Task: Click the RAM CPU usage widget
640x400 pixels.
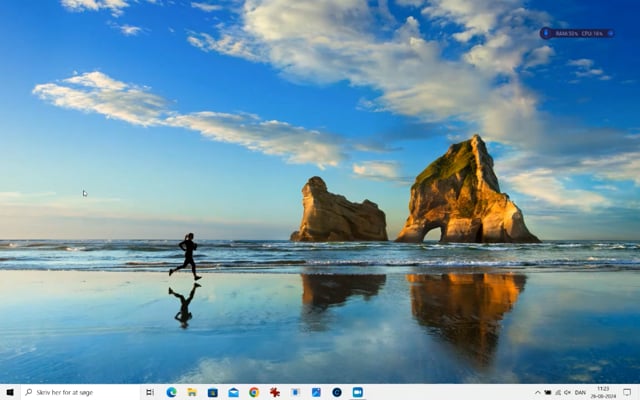Action: [577, 33]
